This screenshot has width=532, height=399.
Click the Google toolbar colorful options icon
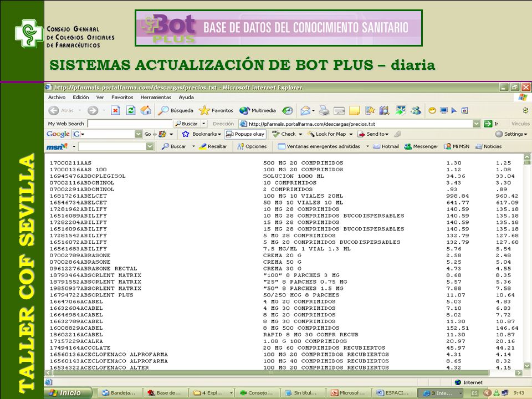pyautogui.click(x=162, y=134)
